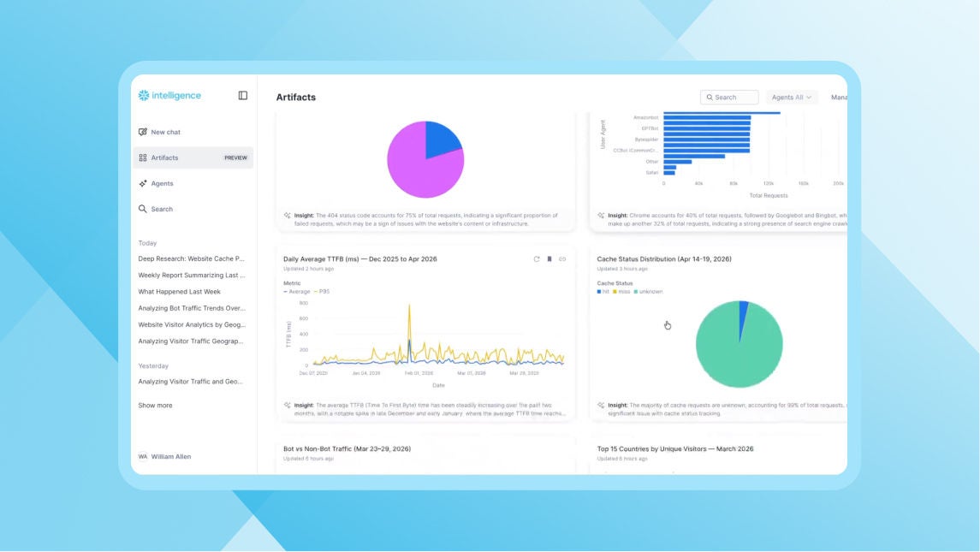Read the 404 status code insight text
Screen dimensions: 980x552
click(426, 219)
